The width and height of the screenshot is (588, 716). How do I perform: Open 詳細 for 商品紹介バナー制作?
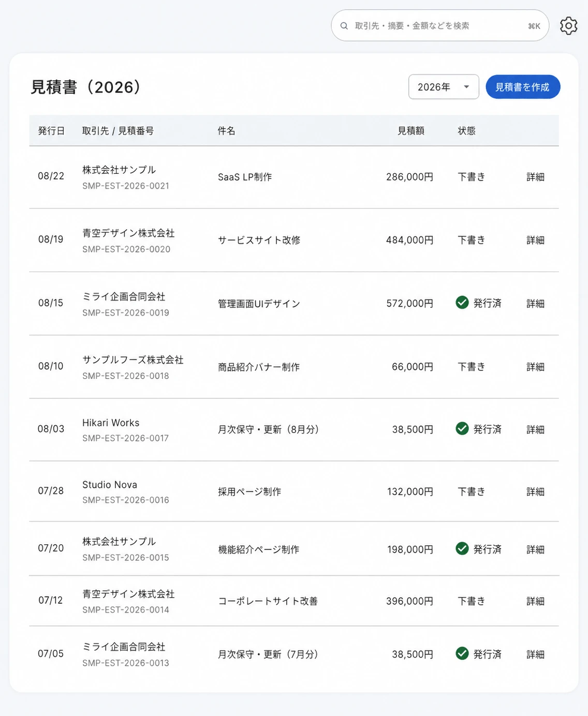[535, 367]
